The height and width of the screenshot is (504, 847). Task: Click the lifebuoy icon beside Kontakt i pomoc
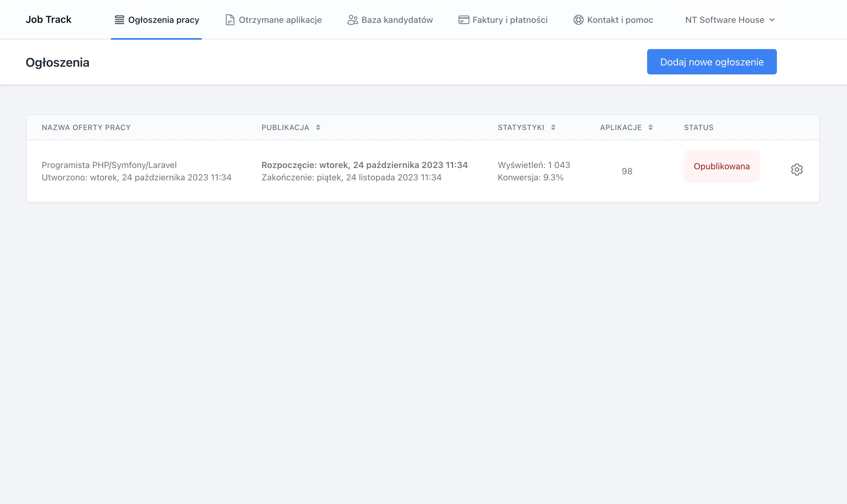pos(578,20)
